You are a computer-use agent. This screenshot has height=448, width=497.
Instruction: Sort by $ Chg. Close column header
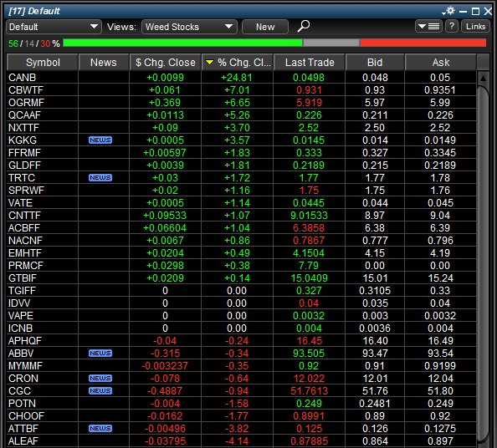(165, 63)
